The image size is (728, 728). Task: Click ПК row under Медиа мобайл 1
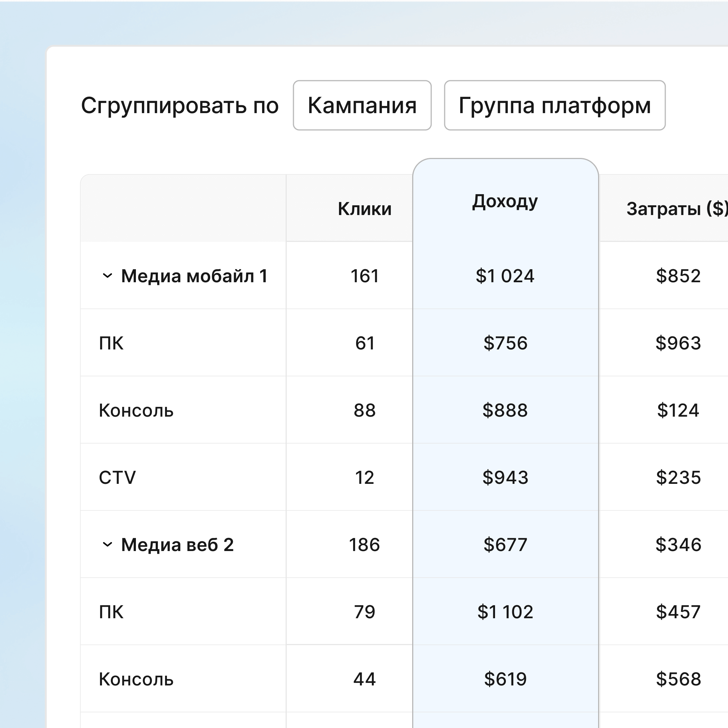click(x=111, y=343)
